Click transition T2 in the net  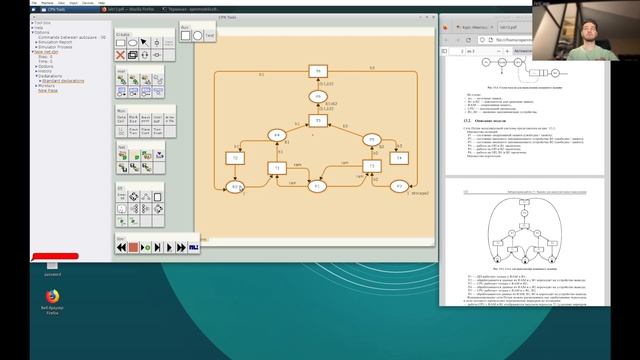tap(235, 158)
